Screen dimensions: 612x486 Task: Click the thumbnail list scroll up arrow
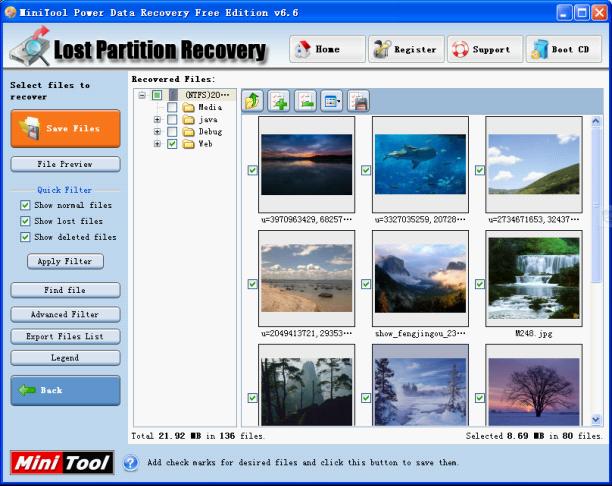(596, 121)
